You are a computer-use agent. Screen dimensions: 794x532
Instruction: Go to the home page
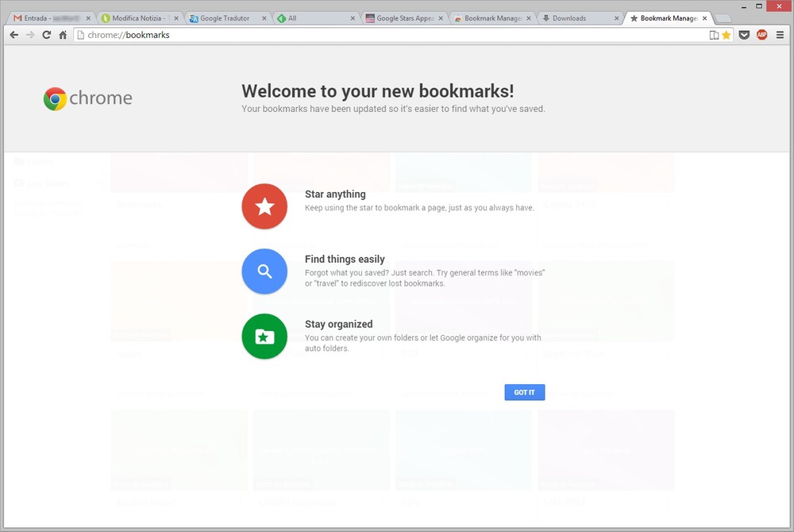tap(63, 35)
